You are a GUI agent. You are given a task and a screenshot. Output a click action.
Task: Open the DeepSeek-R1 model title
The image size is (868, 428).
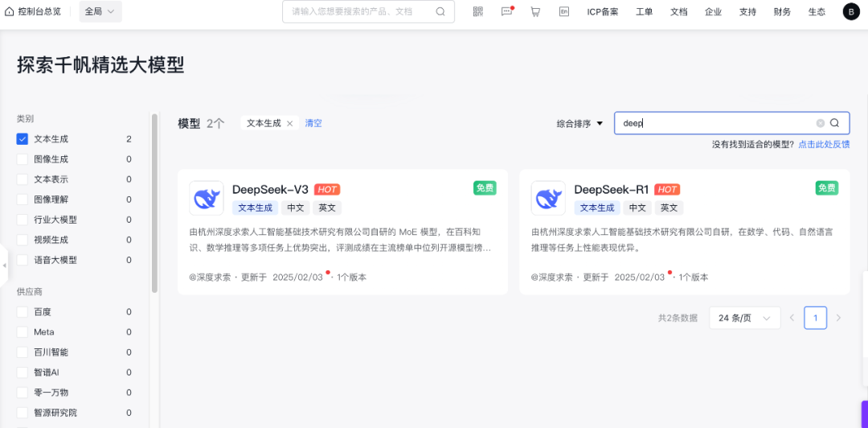(611, 189)
